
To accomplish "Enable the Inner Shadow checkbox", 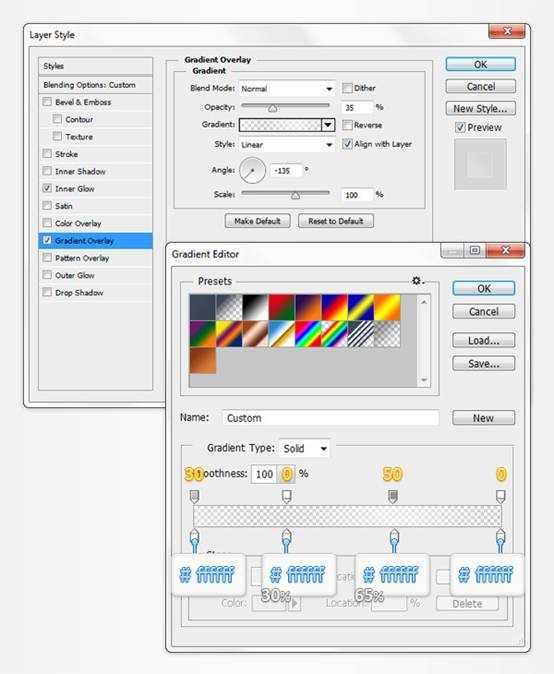I will click(47, 171).
